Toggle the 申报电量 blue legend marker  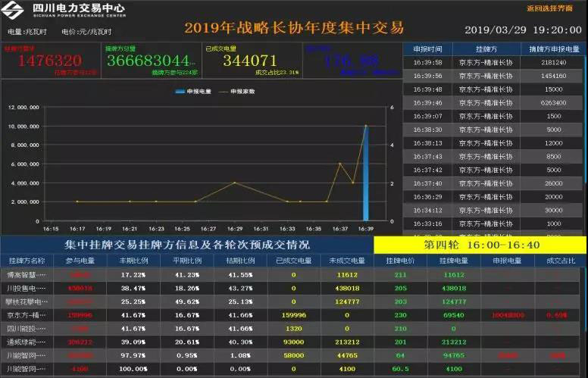(180, 91)
